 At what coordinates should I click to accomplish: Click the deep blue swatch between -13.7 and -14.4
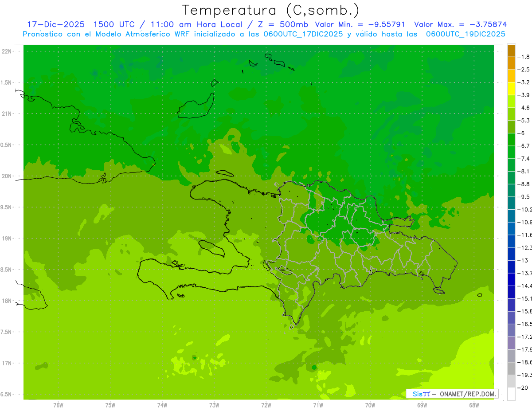pos(511,279)
